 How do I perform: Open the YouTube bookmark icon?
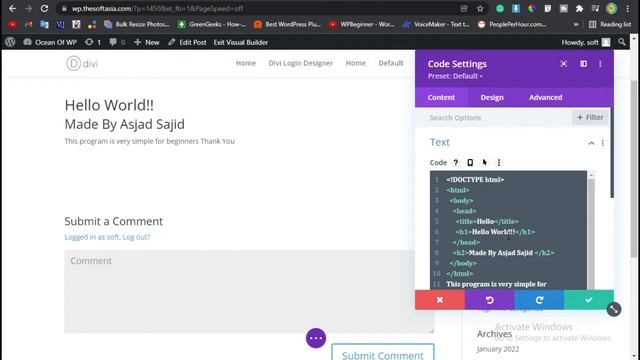(x=12, y=24)
